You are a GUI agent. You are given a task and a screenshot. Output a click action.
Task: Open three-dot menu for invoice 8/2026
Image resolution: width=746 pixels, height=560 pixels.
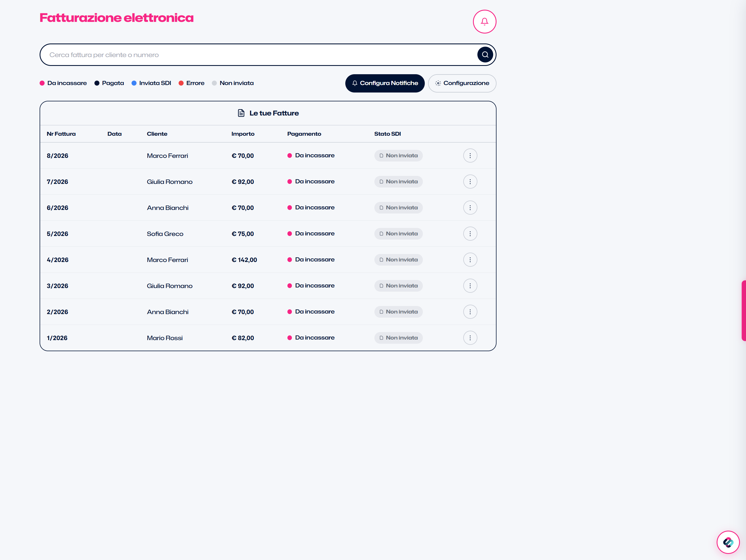[x=470, y=156]
